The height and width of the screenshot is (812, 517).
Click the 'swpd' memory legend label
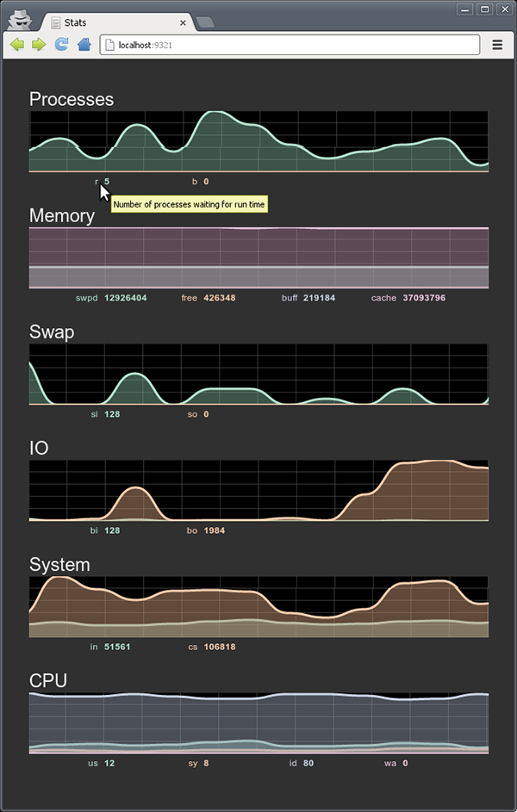(x=86, y=298)
